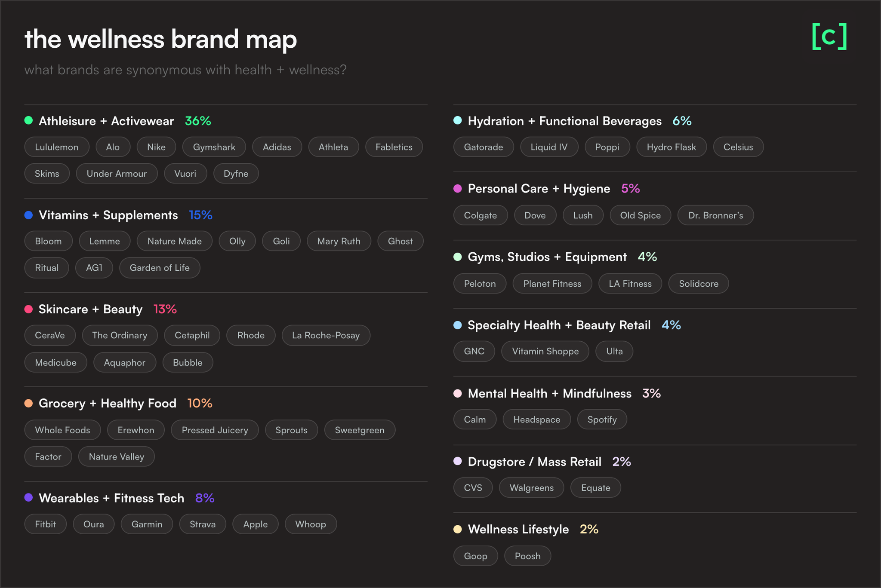Image resolution: width=881 pixels, height=588 pixels.
Task: Select the Athleta tag
Action: [333, 147]
